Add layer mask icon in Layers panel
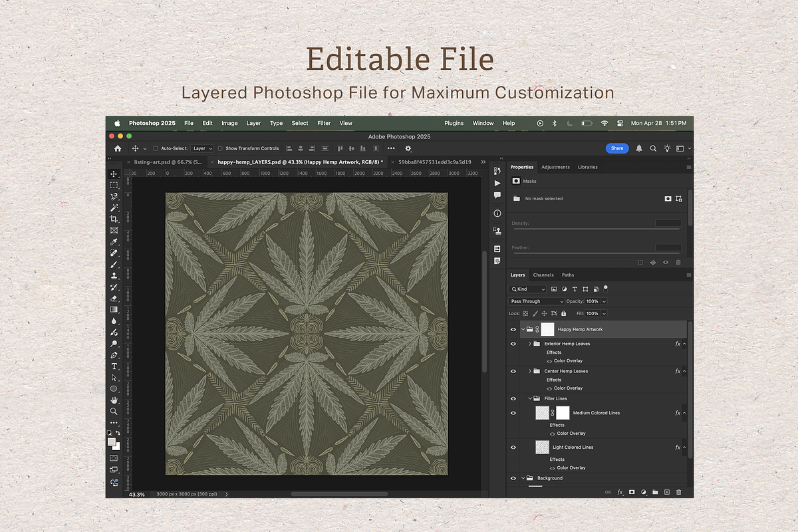 pos(632,492)
